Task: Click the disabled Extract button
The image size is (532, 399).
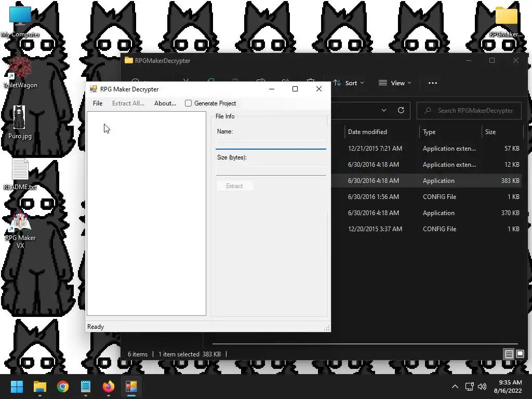Action: [x=234, y=186]
